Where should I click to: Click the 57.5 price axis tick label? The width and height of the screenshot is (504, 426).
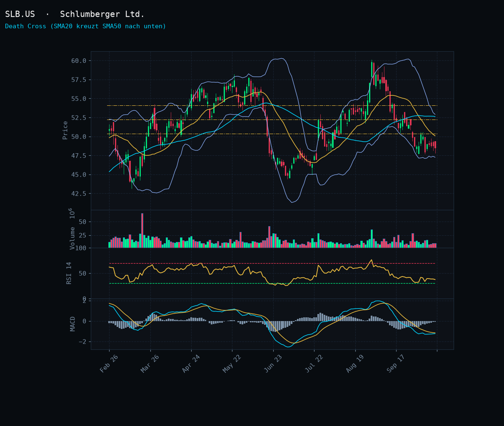(x=79, y=80)
